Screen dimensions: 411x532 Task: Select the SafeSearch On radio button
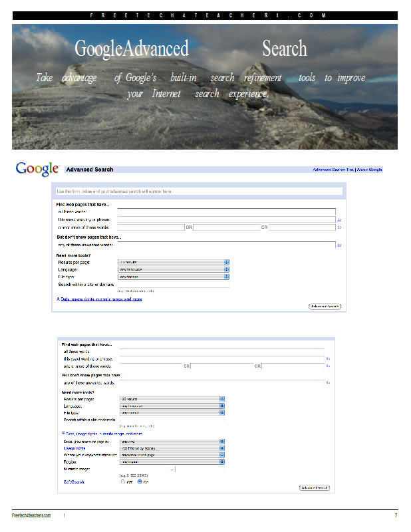pos(140,481)
